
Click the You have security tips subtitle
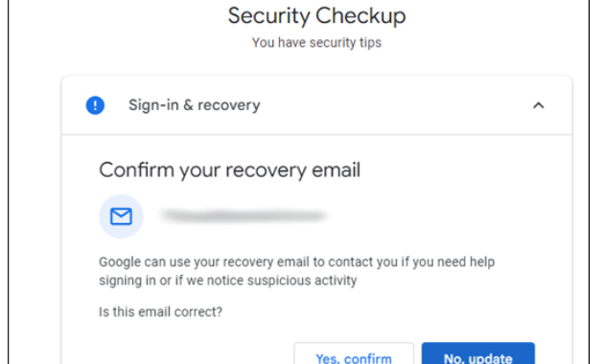(x=316, y=43)
